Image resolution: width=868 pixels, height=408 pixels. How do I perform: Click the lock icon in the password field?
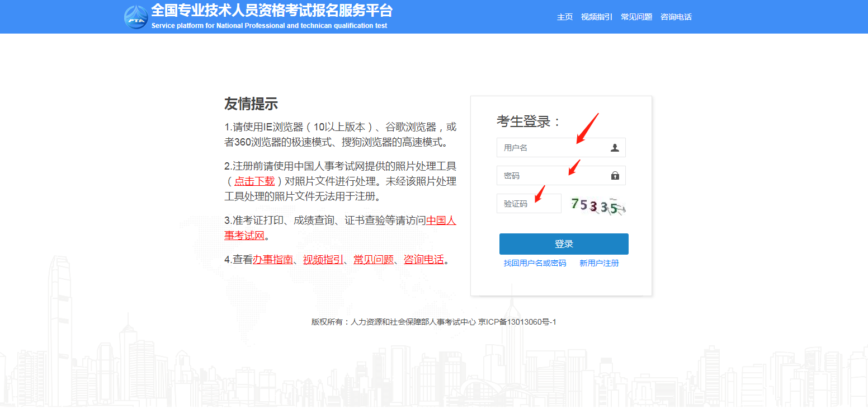coord(615,176)
